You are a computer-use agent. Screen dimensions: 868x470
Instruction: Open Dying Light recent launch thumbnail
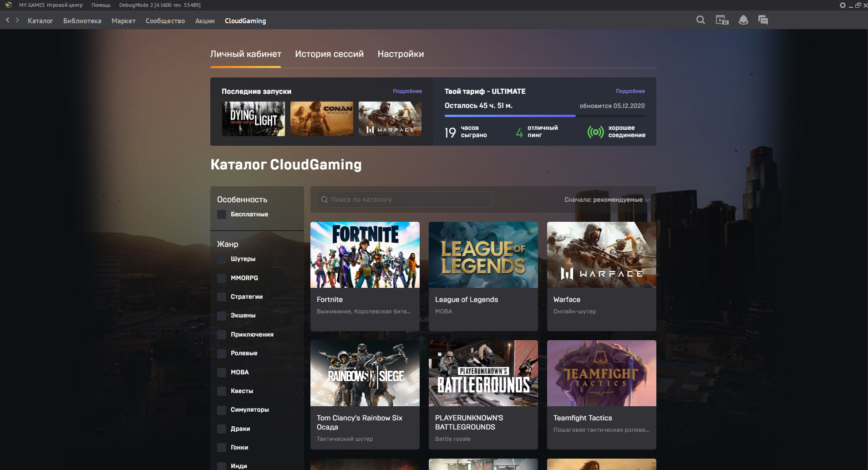254,119
